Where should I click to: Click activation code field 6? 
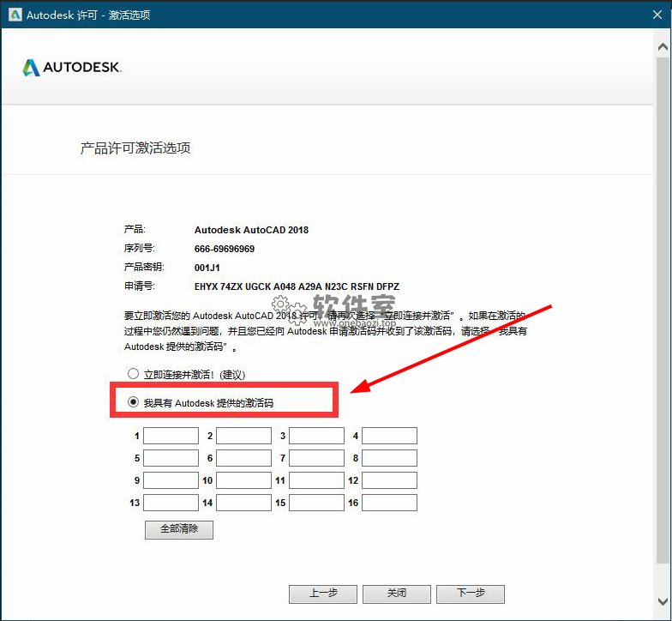coord(243,458)
